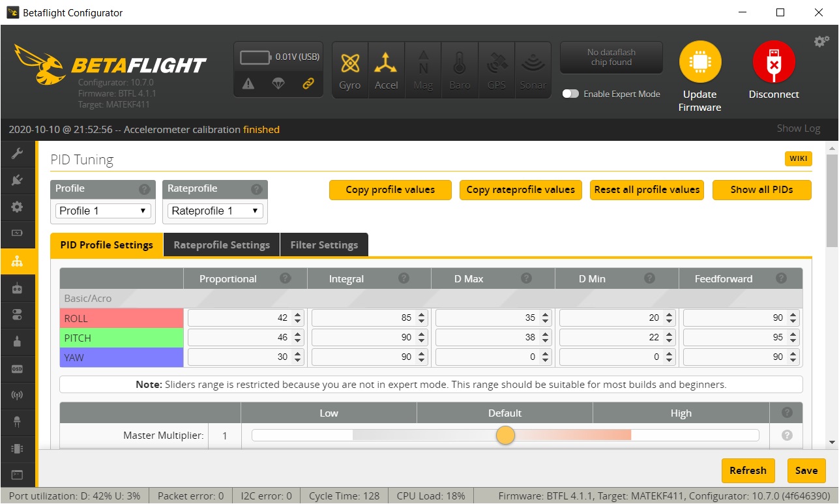Click stepper arrows for YAW Proportional

click(298, 357)
